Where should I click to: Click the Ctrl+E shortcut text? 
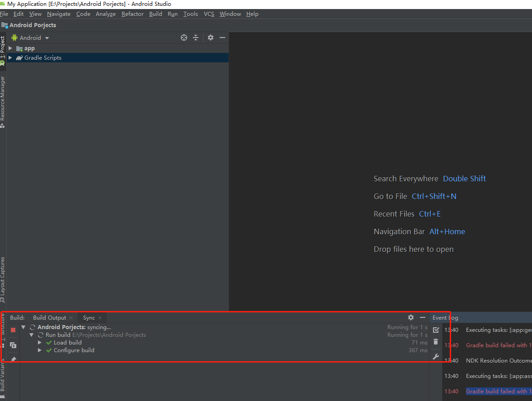coord(429,214)
